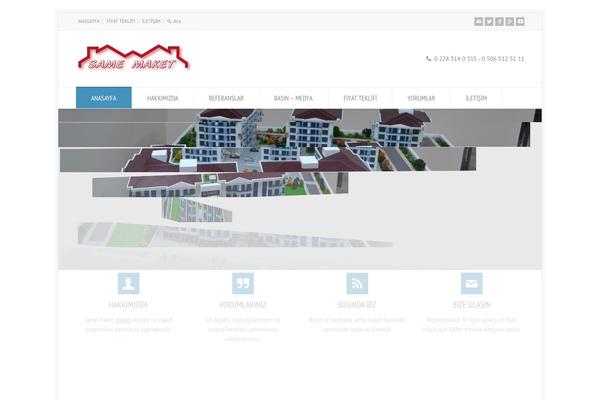Click the Ara search field in top bar

[x=177, y=21]
